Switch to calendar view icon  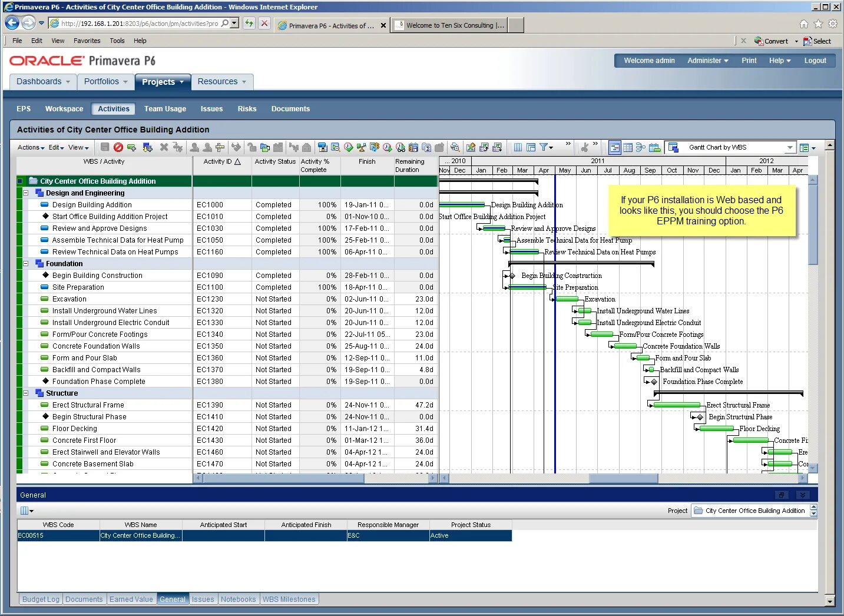coord(654,147)
